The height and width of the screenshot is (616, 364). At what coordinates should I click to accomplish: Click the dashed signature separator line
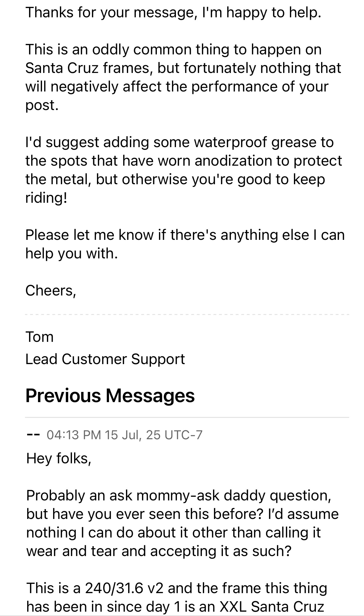(x=187, y=315)
